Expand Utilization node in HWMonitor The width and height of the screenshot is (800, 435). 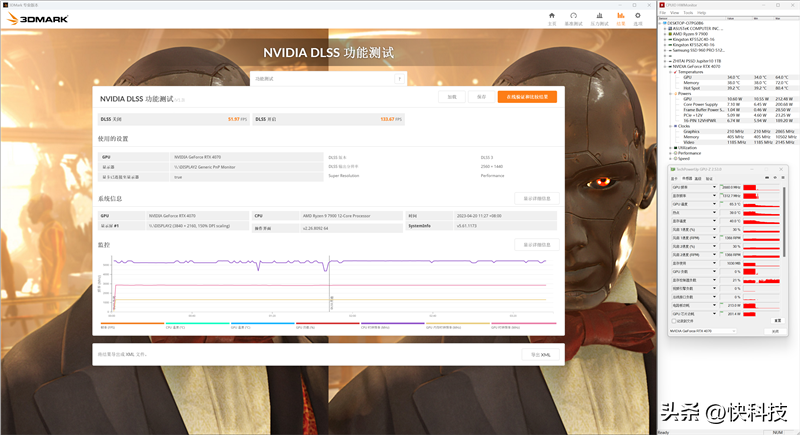point(670,148)
